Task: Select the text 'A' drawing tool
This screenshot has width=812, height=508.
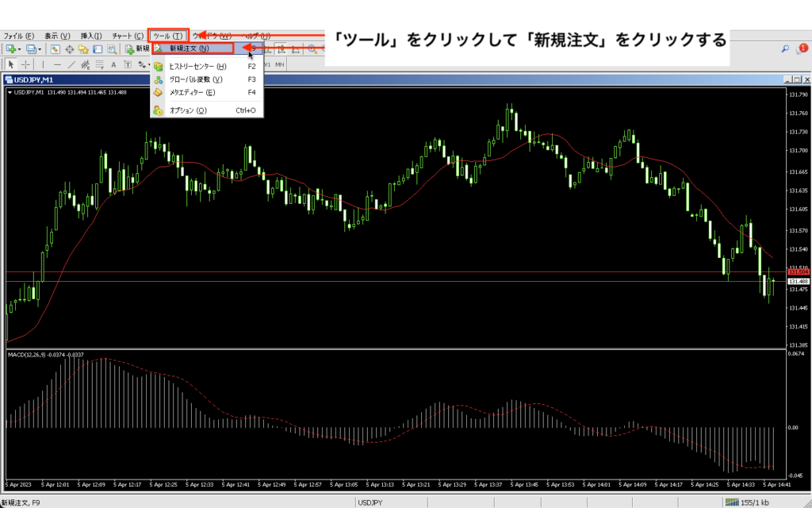Action: (114, 65)
